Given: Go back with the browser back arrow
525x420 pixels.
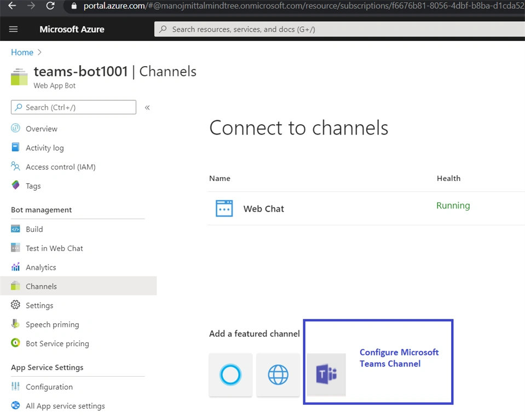Looking at the screenshot, I should pyautogui.click(x=12, y=5).
